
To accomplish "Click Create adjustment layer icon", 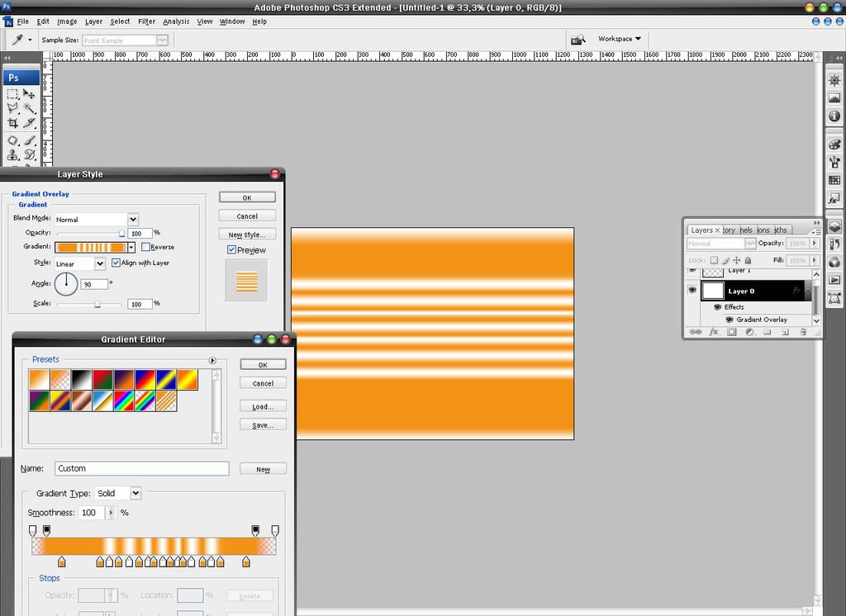I will [749, 332].
